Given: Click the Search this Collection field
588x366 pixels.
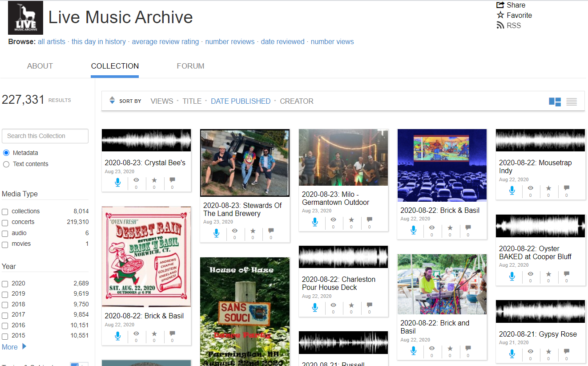Looking at the screenshot, I should [45, 136].
